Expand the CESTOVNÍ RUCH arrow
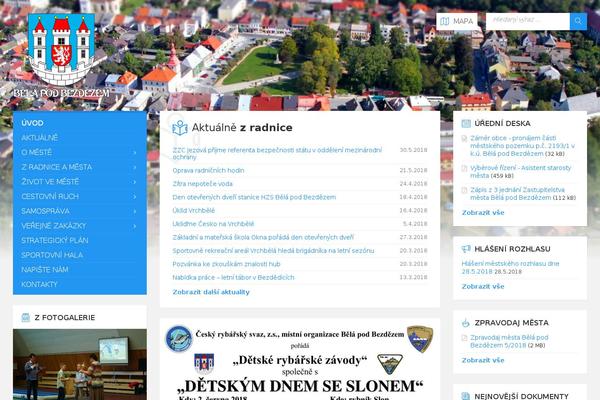The width and height of the screenshot is (600, 400). (x=135, y=197)
